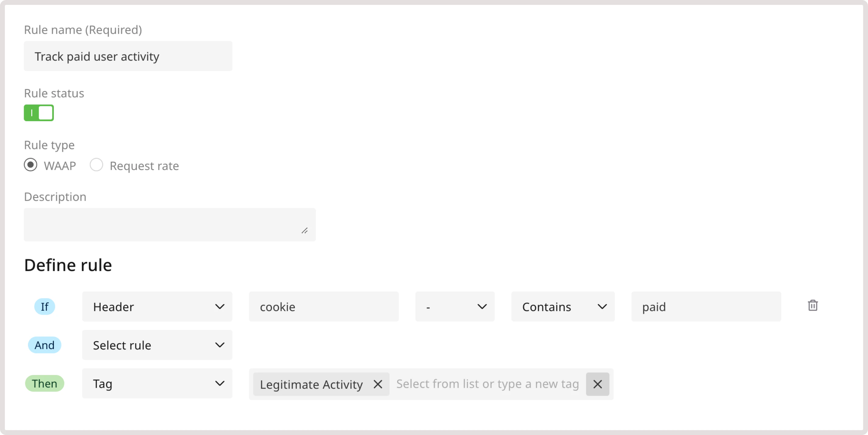Turn off the Rule status toggle
Screen dimensions: 868x435
click(x=38, y=113)
